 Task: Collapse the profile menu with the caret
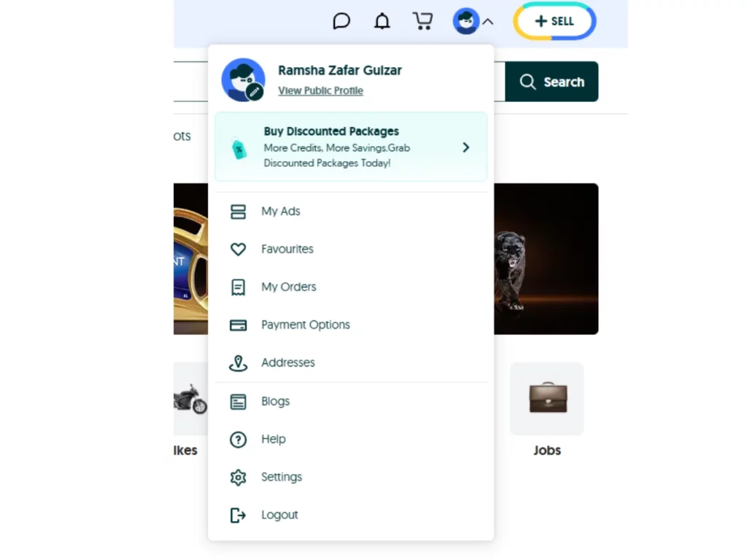click(x=488, y=22)
